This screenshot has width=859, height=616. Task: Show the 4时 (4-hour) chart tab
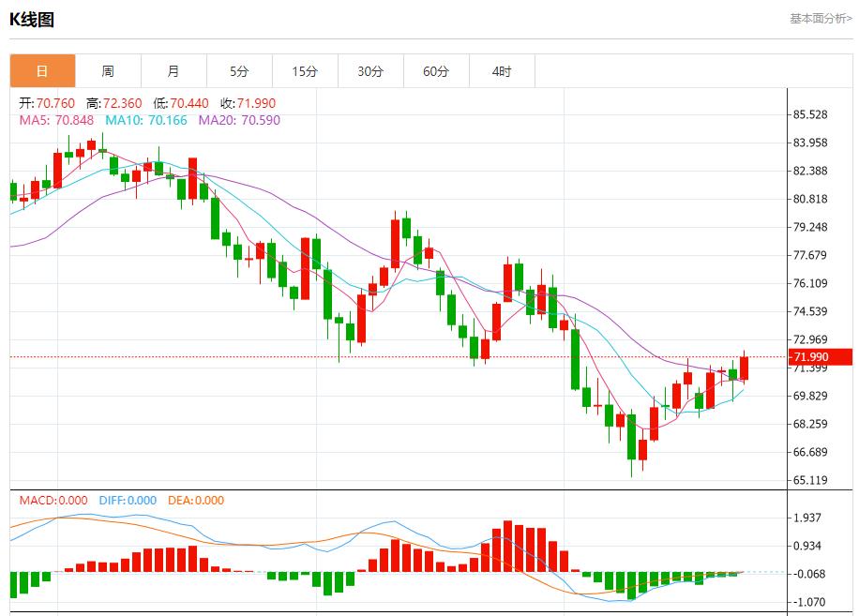click(502, 71)
